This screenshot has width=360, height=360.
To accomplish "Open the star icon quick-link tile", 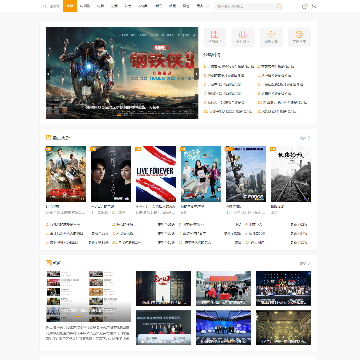I will point(271,37).
